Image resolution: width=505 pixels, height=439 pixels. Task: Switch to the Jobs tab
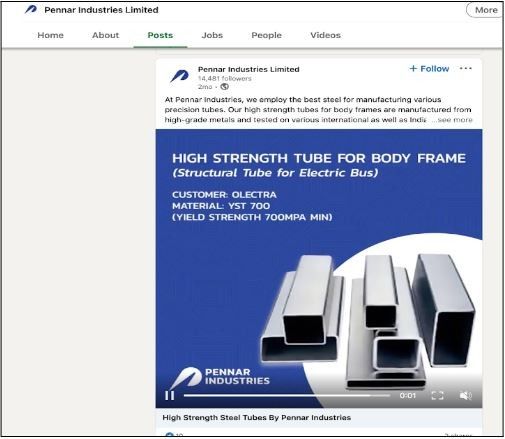pyautogui.click(x=212, y=35)
